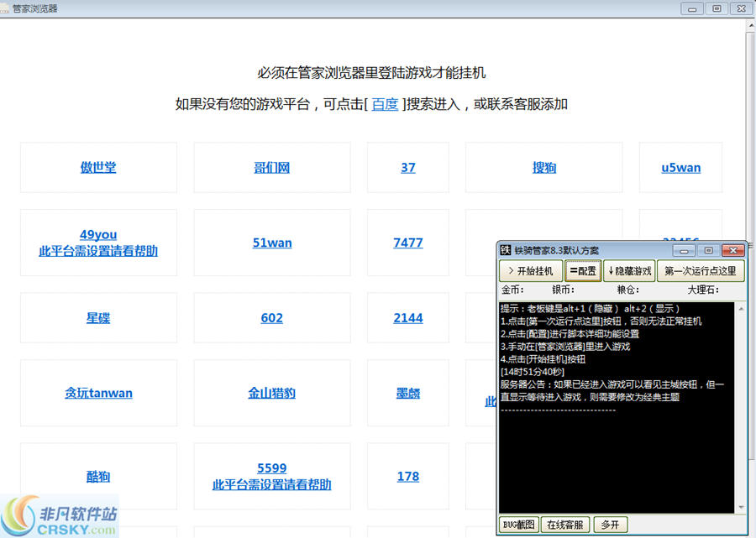This screenshot has width=756, height=538.
Task: Click the 金币: label
Action: pos(512,290)
